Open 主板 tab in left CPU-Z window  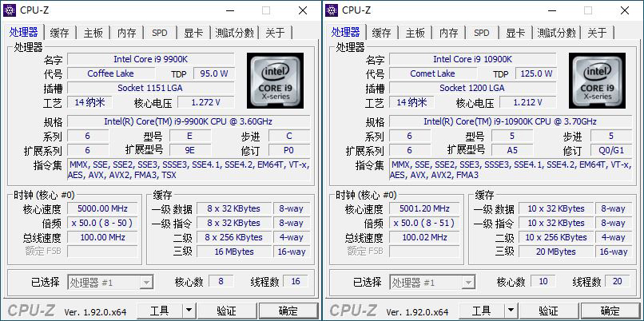coord(93,33)
